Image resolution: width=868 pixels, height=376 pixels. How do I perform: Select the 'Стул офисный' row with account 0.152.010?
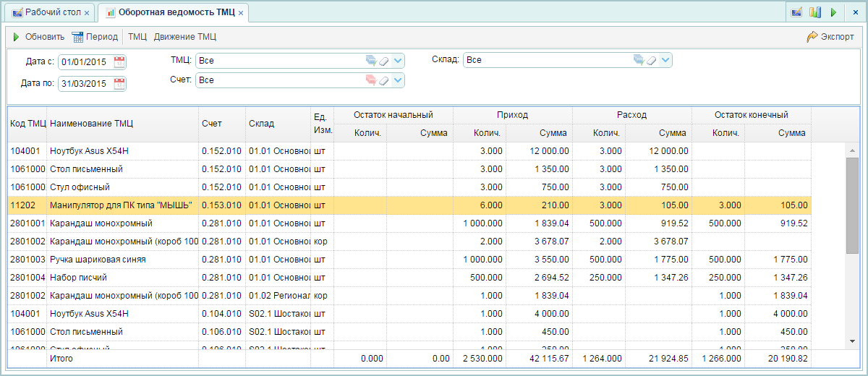tap(409, 187)
